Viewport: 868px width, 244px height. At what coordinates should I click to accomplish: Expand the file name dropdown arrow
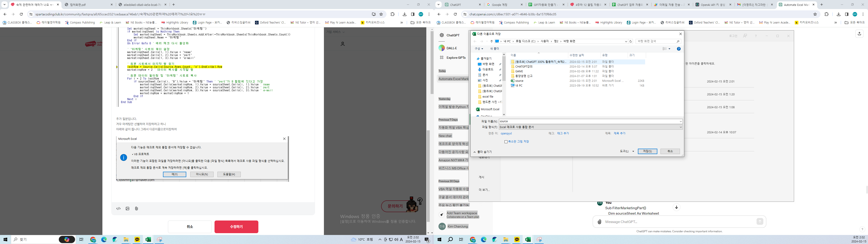(x=681, y=121)
